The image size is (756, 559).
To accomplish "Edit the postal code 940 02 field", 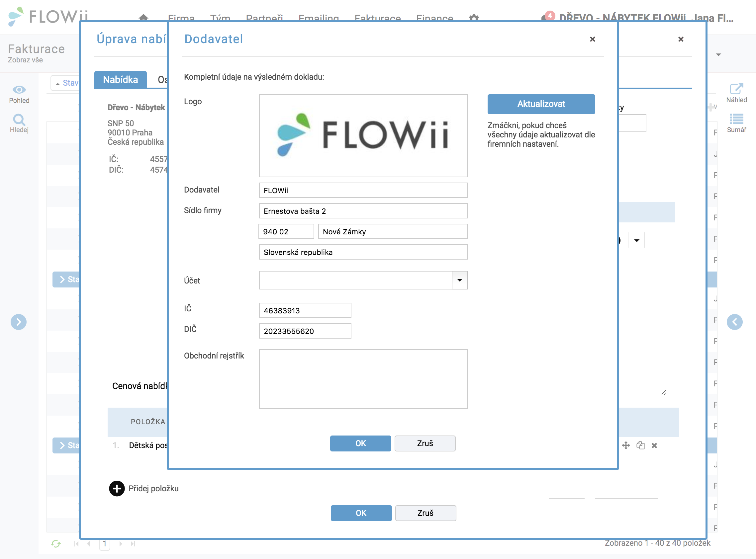I will (286, 231).
